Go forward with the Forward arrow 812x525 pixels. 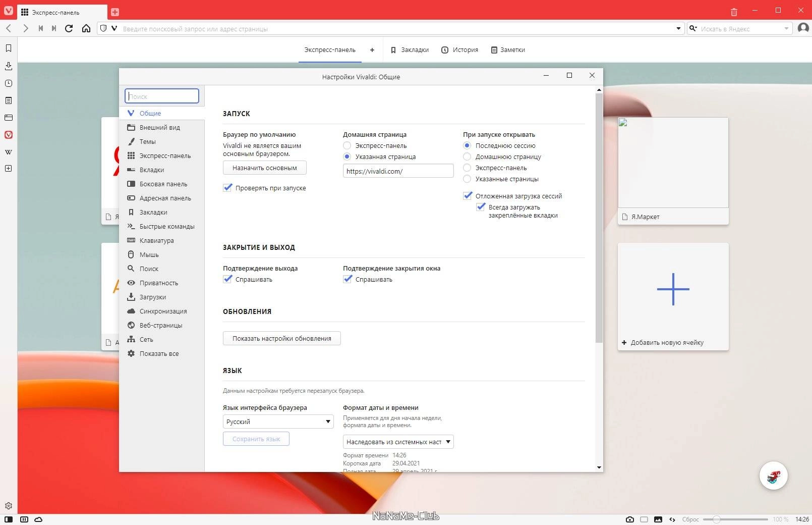tap(25, 28)
